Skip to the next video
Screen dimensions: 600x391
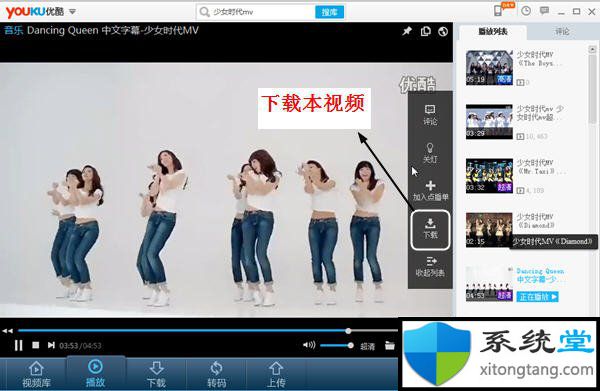tap(51, 345)
